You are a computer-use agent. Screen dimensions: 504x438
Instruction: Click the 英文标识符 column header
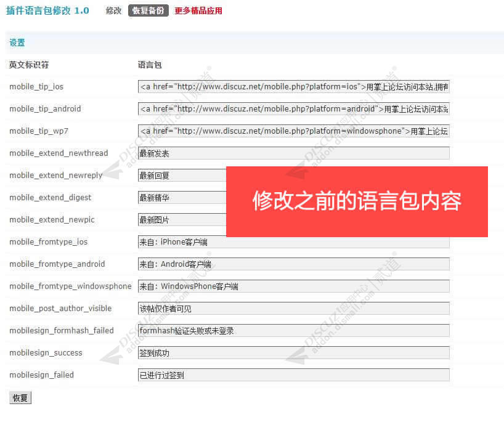29,65
